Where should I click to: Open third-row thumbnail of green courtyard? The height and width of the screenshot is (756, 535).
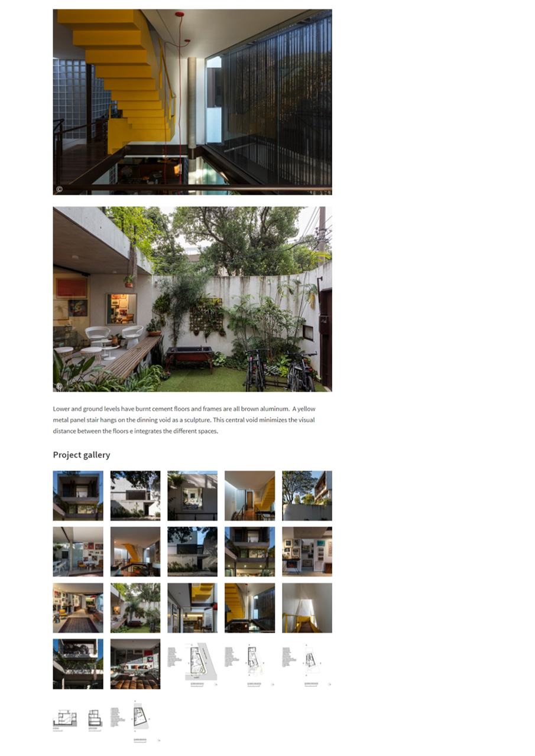click(135, 608)
